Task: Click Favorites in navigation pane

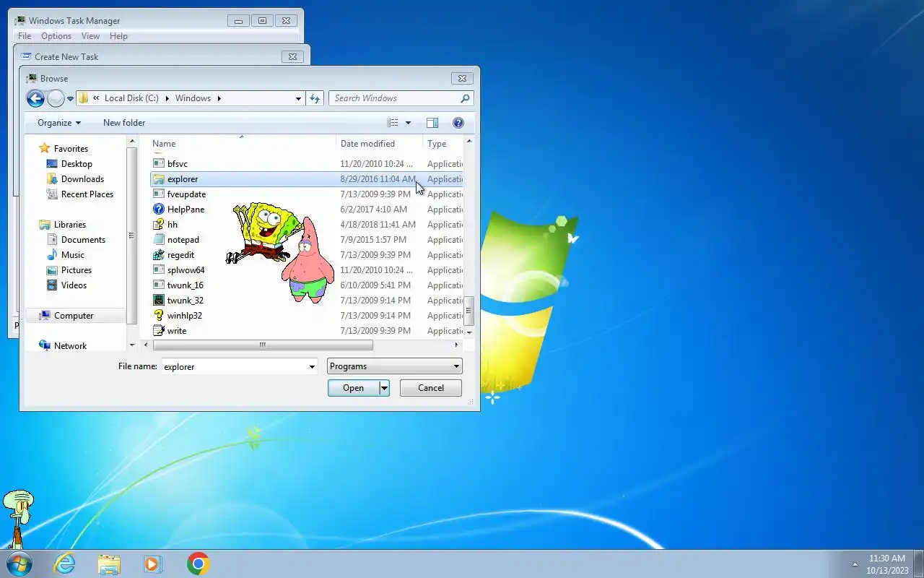Action: tap(71, 149)
